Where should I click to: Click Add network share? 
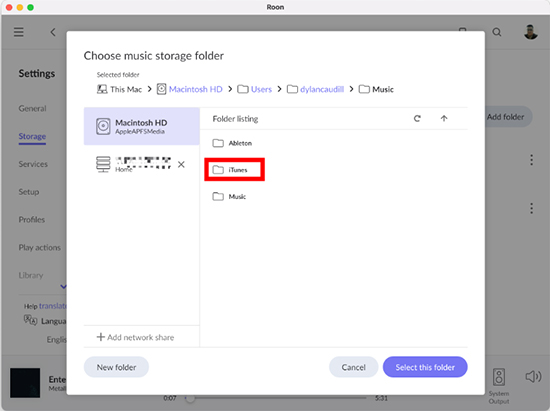coord(135,337)
